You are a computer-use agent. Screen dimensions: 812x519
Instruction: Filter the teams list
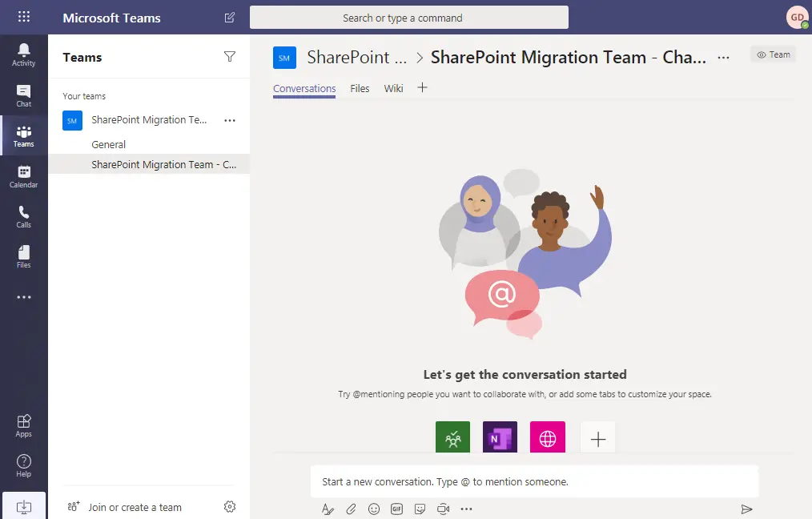point(229,56)
